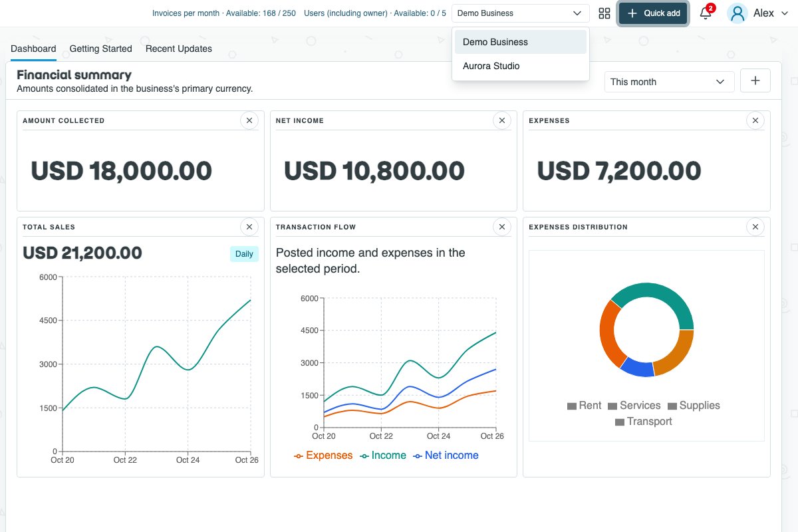Open the This month period dropdown
Screen dimensions: 798x532
coord(670,82)
